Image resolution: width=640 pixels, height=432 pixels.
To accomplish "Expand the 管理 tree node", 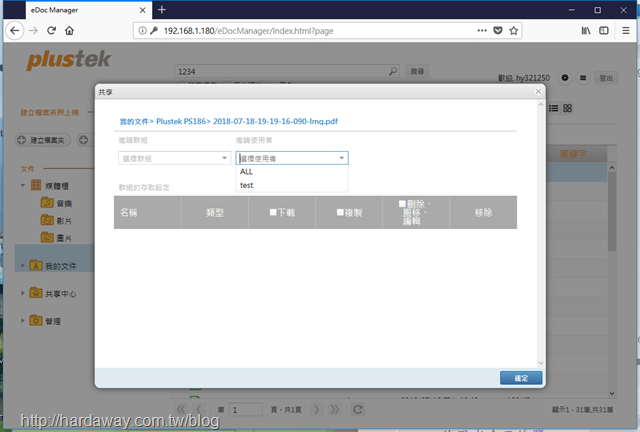I will tap(23, 321).
